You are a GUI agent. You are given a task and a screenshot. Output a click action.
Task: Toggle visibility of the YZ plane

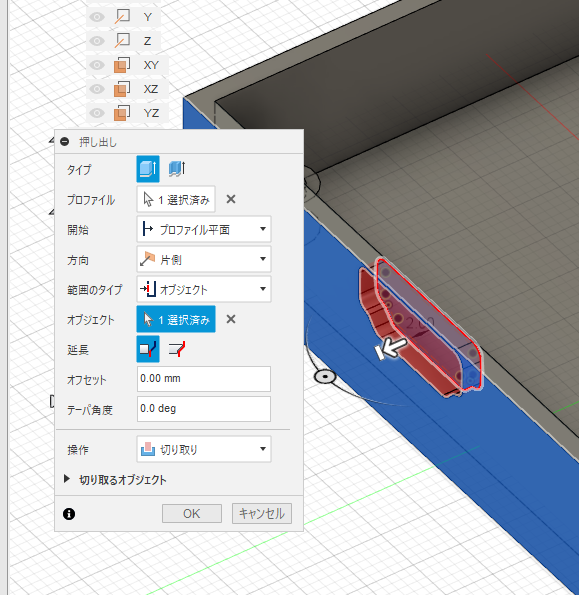pyautogui.click(x=97, y=113)
